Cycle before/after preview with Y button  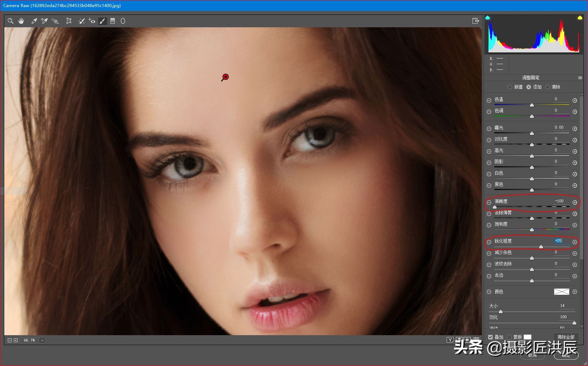tap(450, 340)
